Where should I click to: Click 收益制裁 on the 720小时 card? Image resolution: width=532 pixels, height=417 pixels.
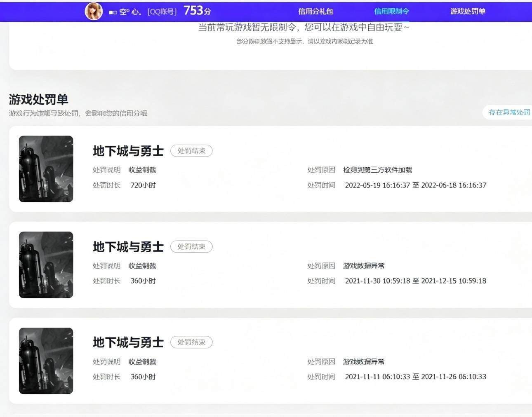[142, 170]
